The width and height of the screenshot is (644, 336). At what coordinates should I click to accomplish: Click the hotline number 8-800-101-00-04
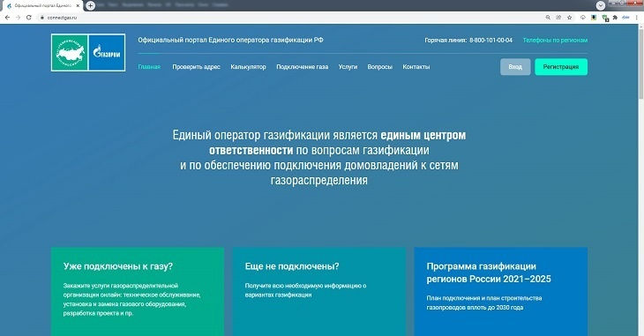(x=490, y=41)
